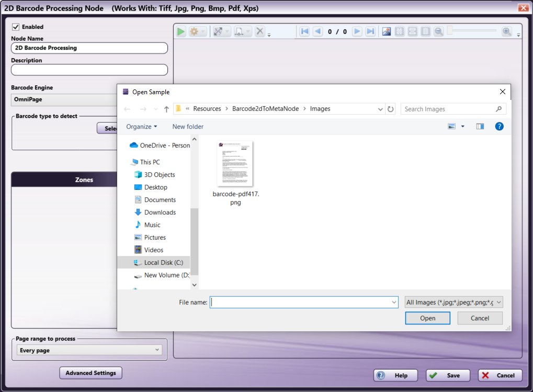Open the Organize menu
This screenshot has width=533, height=392.
pos(142,127)
